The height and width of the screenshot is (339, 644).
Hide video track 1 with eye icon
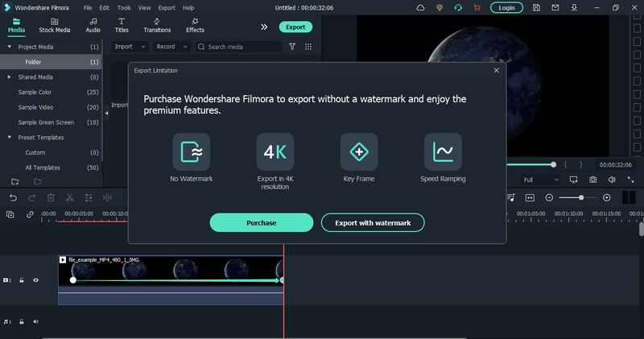35,280
